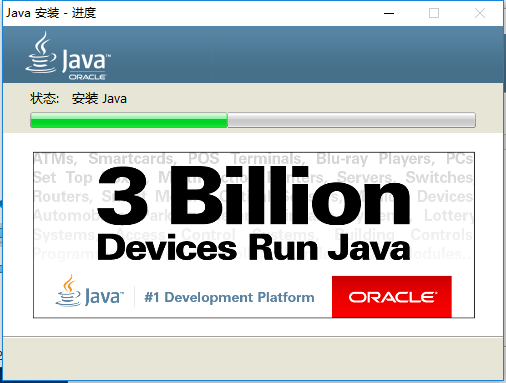Click the faded "Smartcards" background text
This screenshot has width=506, height=383.
[x=132, y=159]
